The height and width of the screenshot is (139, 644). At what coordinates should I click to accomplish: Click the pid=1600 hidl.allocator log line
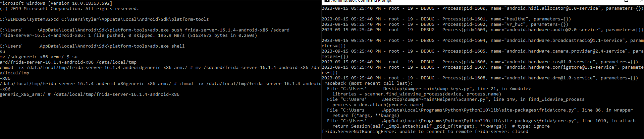pos(482,8)
